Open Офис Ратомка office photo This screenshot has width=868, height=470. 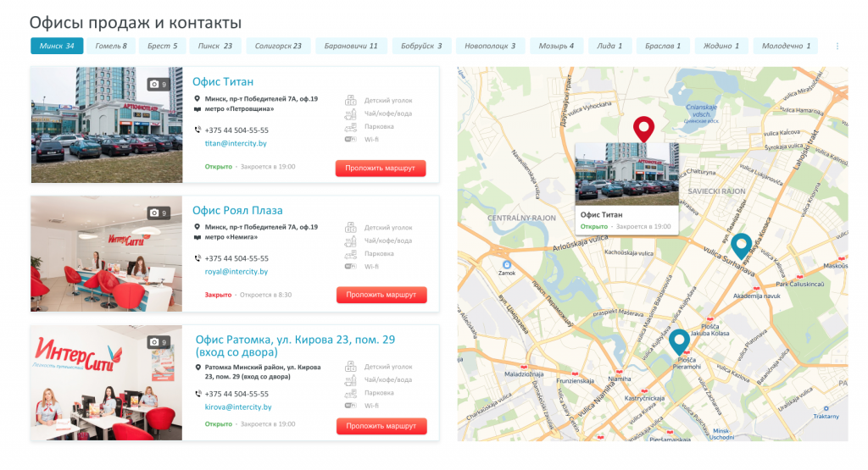106,383
